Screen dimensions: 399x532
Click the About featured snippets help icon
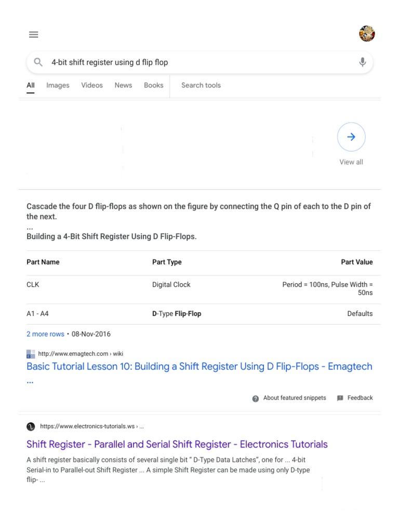click(x=256, y=398)
